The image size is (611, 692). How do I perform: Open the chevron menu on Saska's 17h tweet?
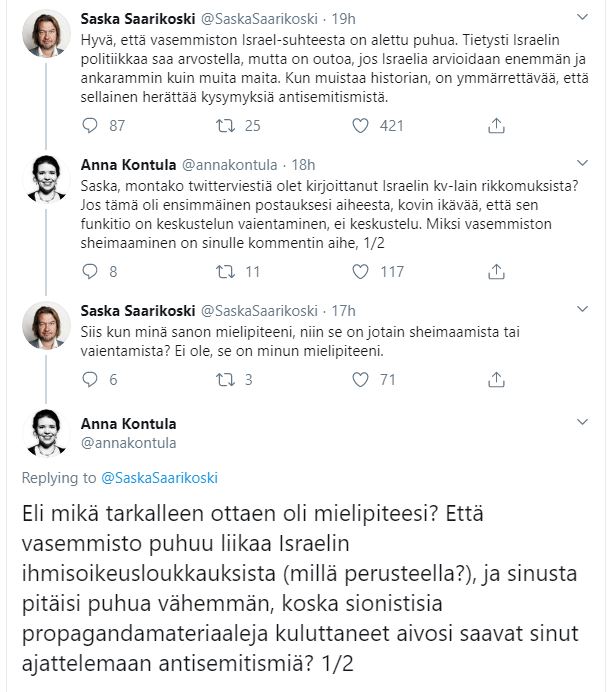[583, 309]
